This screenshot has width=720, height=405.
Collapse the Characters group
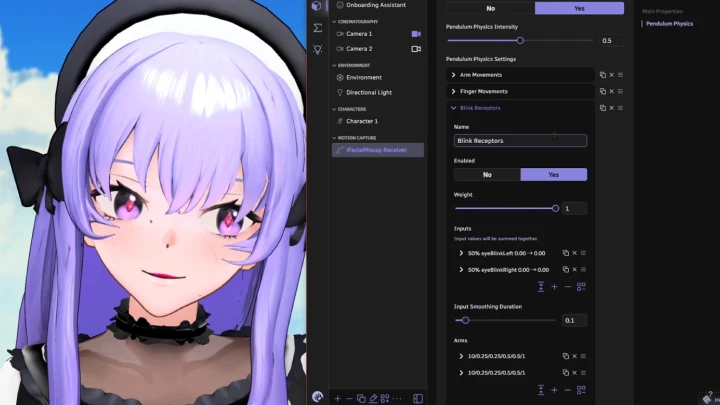point(334,109)
